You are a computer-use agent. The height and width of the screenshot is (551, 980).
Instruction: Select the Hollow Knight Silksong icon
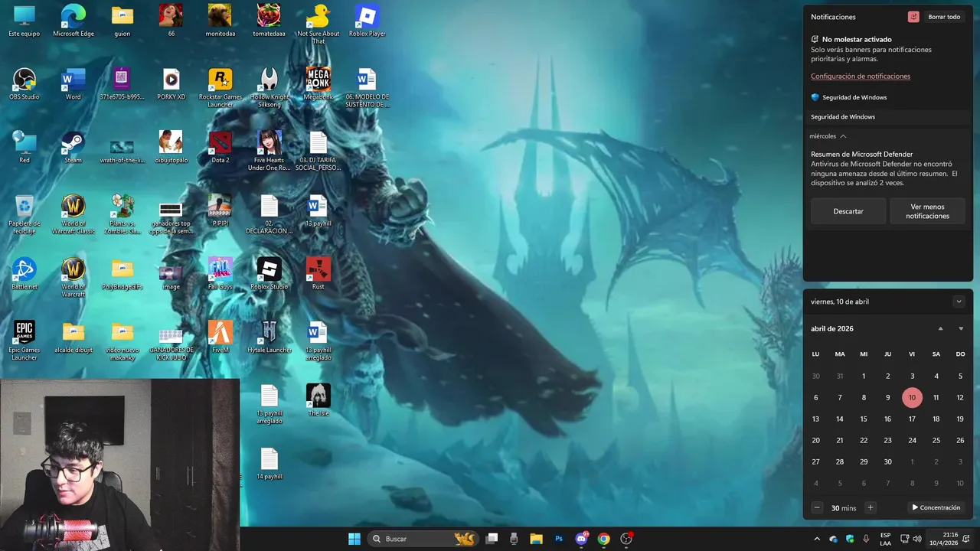tap(269, 87)
